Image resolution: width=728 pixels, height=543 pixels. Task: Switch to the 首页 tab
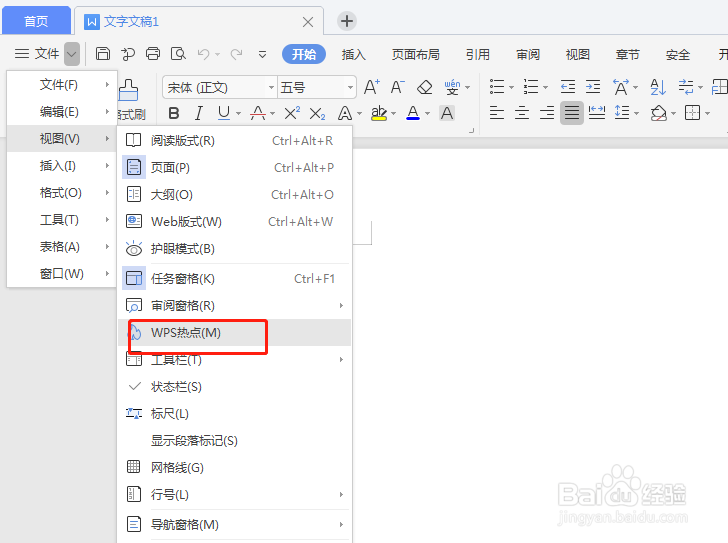(x=36, y=21)
